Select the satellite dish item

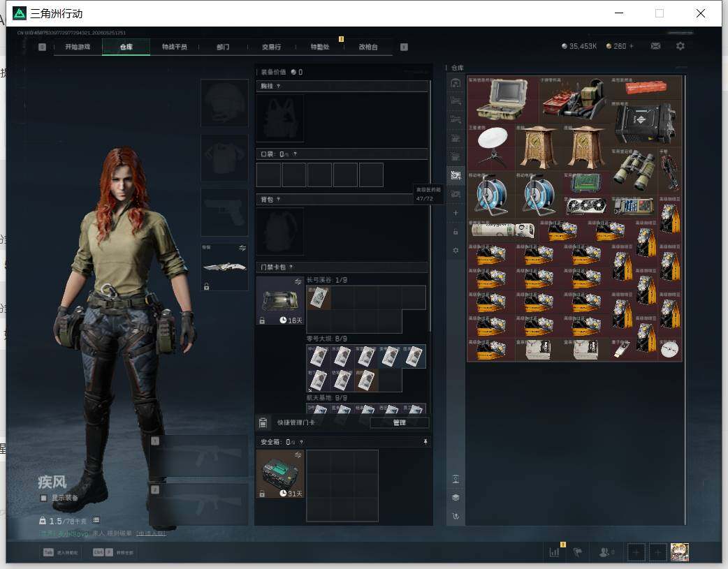[491, 147]
